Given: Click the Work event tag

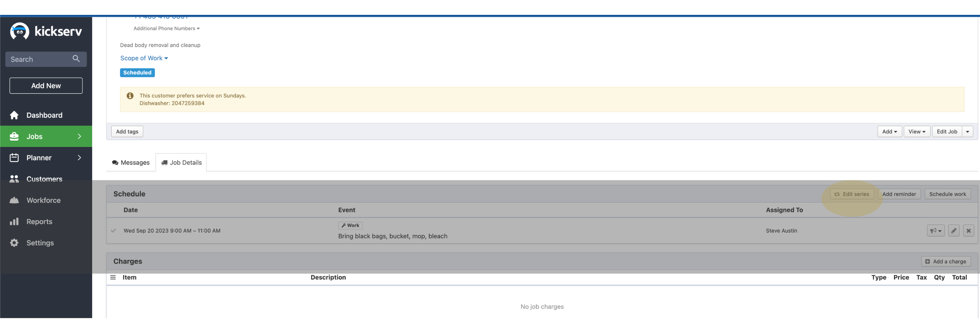Looking at the screenshot, I should coord(350,226).
